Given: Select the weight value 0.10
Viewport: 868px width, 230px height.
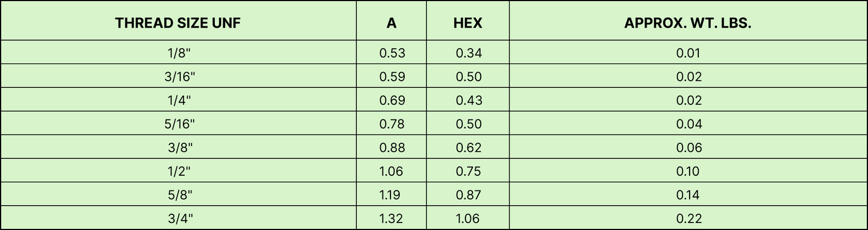Looking at the screenshot, I should click(688, 171).
